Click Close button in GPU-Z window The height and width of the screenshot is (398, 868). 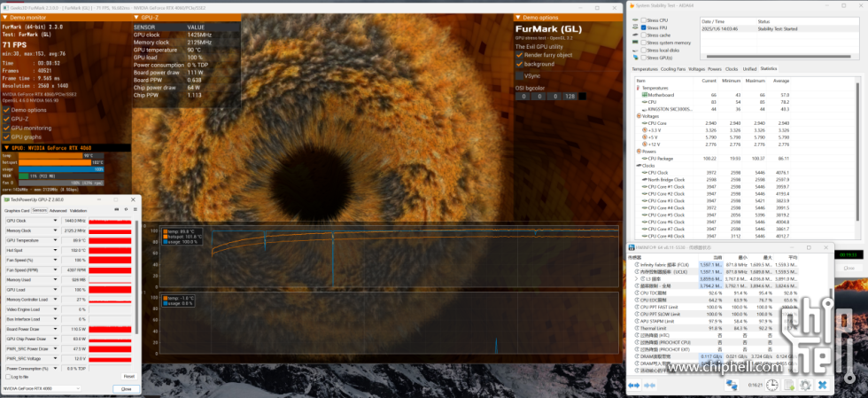pos(126,389)
